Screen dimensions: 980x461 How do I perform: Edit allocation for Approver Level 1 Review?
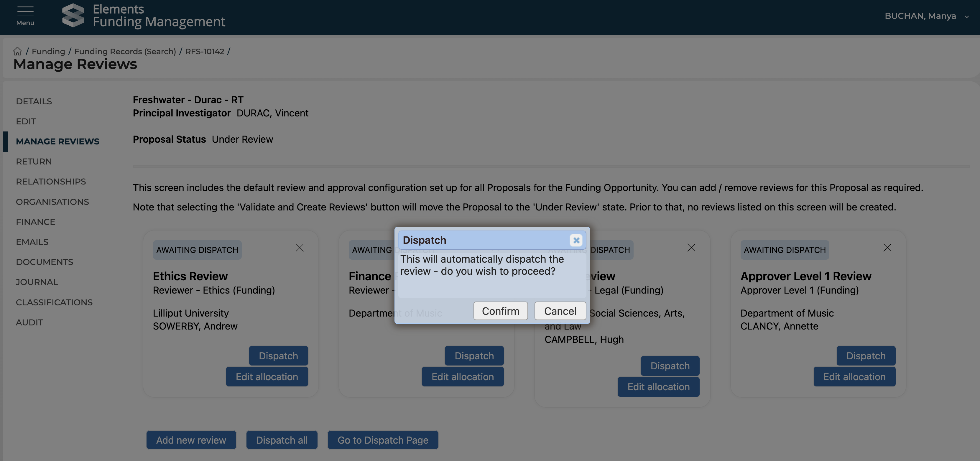[854, 377]
